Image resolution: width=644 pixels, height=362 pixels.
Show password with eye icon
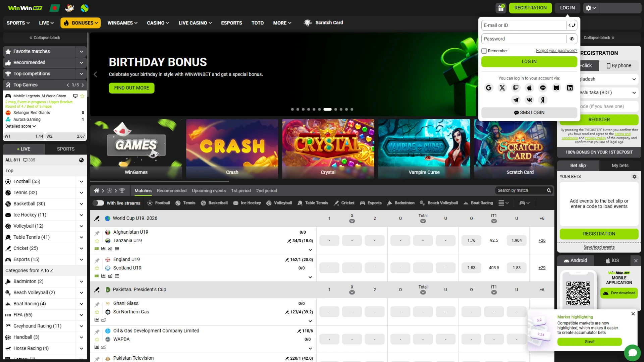[572, 39]
